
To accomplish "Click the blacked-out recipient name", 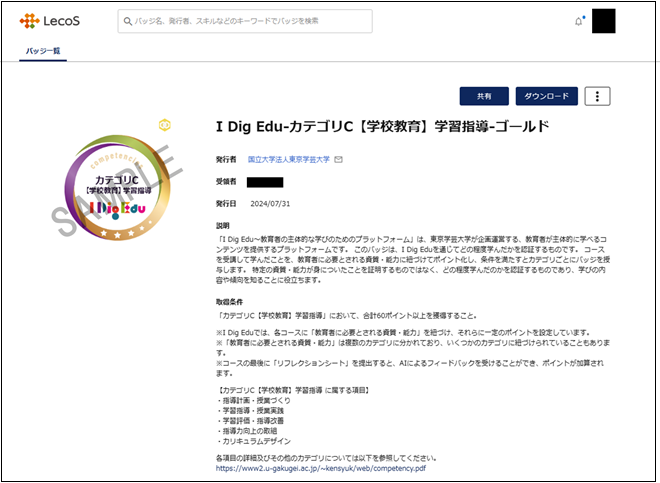I will (x=265, y=182).
